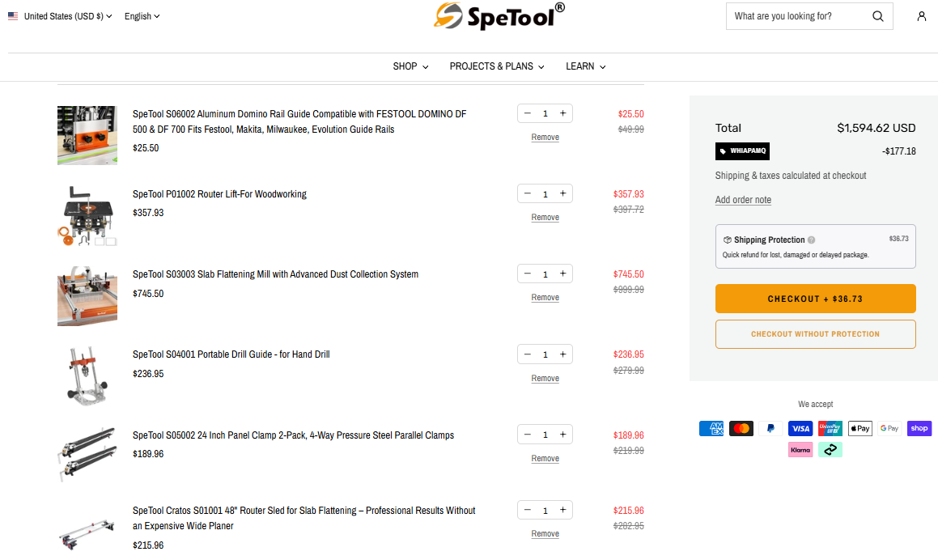Open SpeTool S06002 Aluminum Domino Rail Guide title
The height and width of the screenshot is (560, 938).
pos(299,121)
